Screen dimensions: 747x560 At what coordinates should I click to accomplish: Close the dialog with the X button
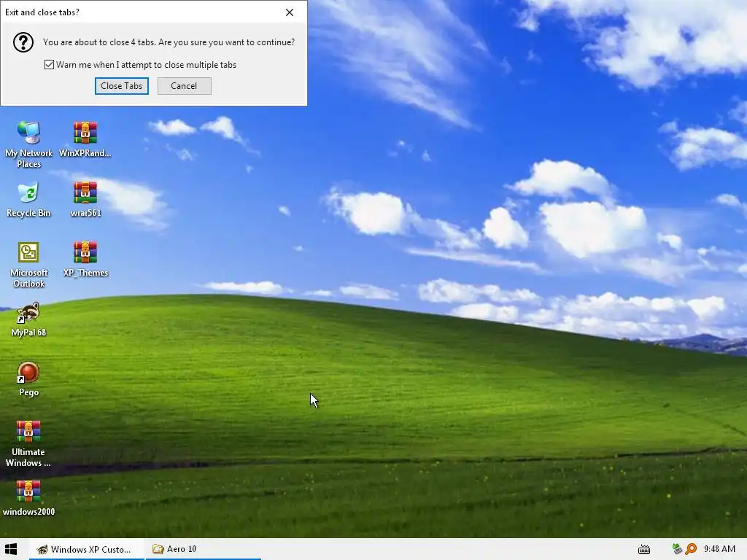(x=290, y=12)
